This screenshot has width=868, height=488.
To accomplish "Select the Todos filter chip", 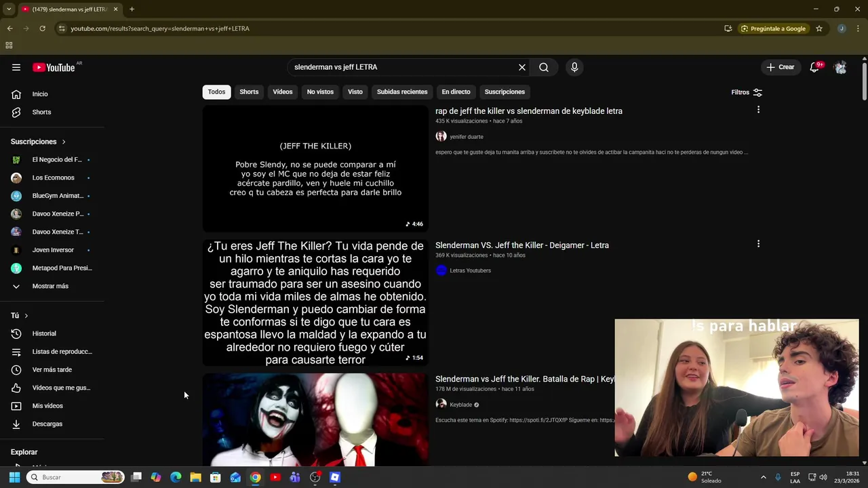I will coord(216,91).
